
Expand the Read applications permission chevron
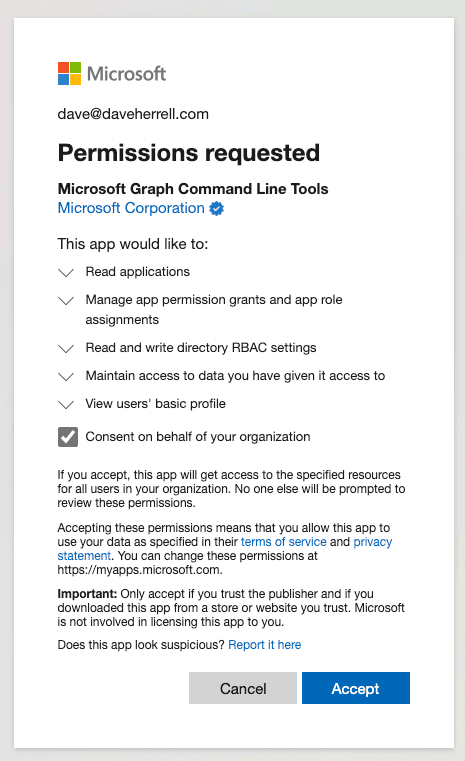[x=66, y=272]
